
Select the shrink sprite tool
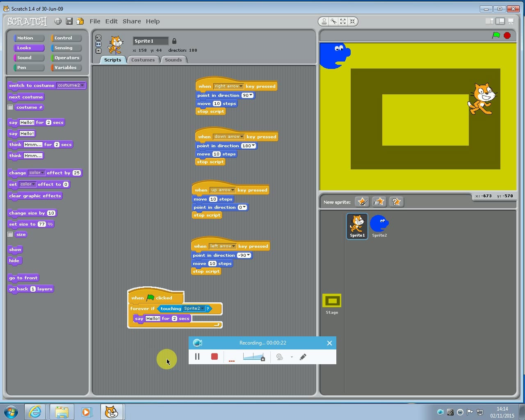[352, 21]
